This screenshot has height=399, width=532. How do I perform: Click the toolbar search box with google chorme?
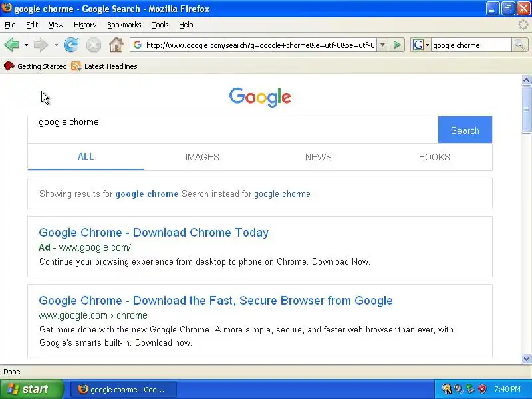pyautogui.click(x=471, y=45)
